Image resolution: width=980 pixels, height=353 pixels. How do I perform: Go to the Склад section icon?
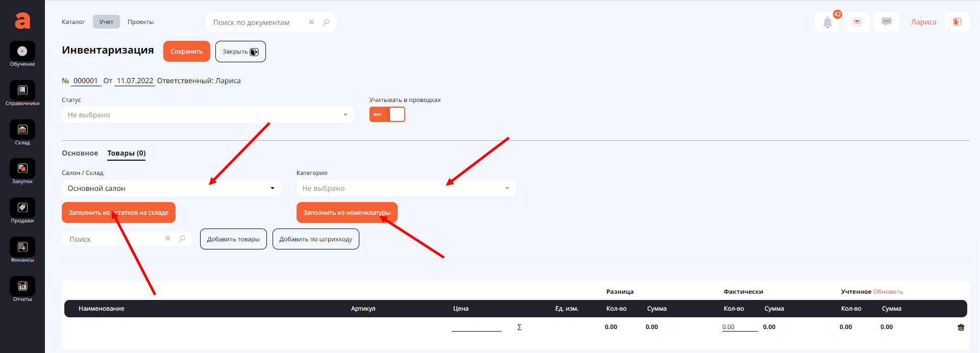[x=22, y=130]
